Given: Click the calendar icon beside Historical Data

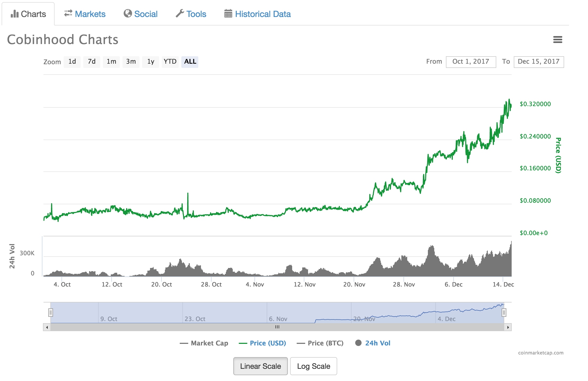Looking at the screenshot, I should click(x=228, y=14).
